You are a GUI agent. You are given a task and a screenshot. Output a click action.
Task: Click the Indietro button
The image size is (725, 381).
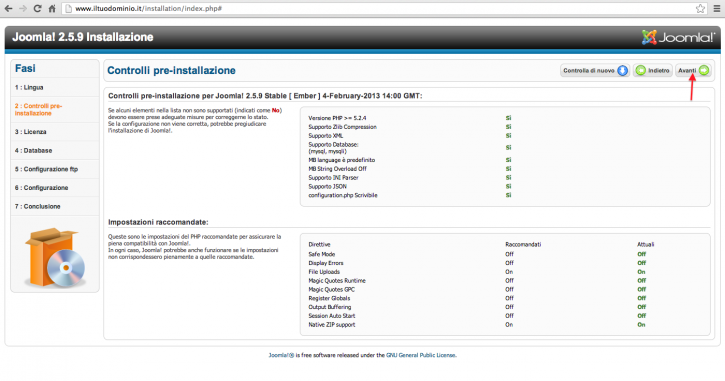[x=652, y=70]
